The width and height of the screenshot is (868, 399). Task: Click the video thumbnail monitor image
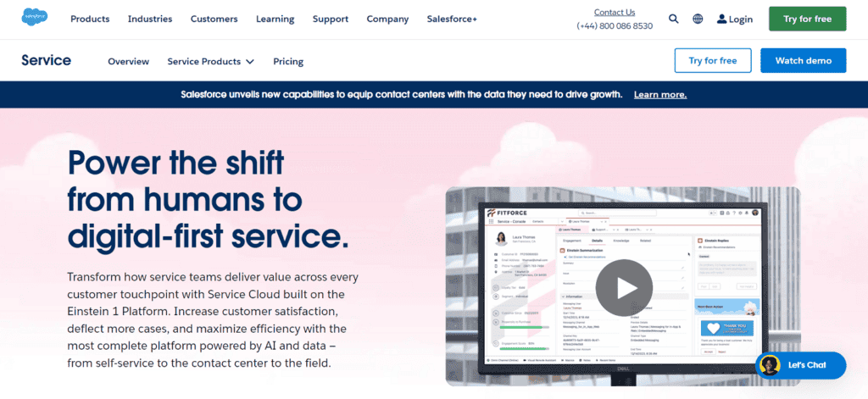623,286
